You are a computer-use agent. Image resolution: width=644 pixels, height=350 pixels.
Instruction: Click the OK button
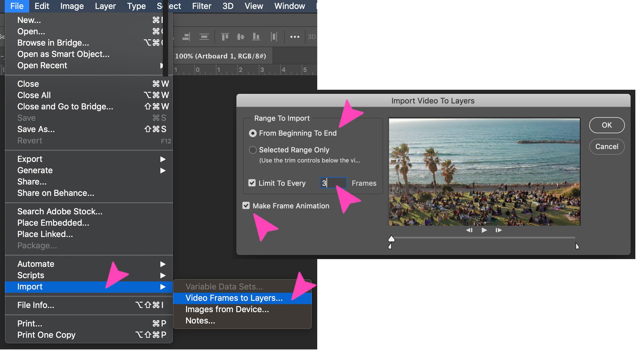(x=607, y=125)
